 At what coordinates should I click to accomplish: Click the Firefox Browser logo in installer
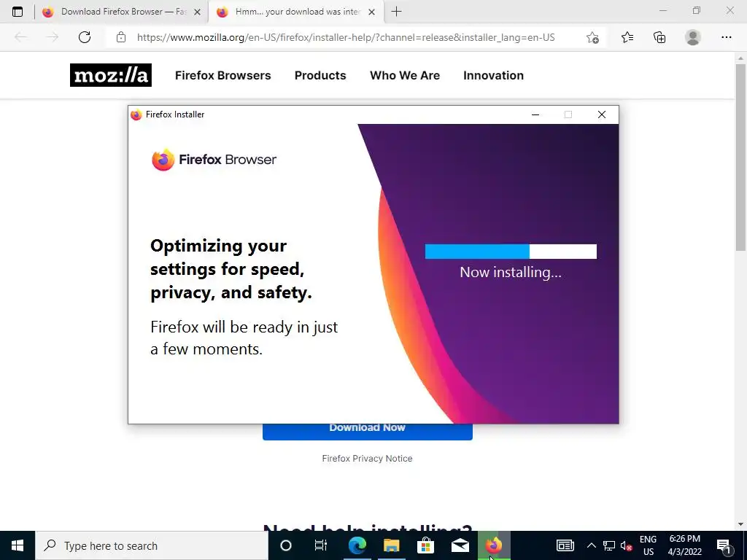click(x=214, y=160)
